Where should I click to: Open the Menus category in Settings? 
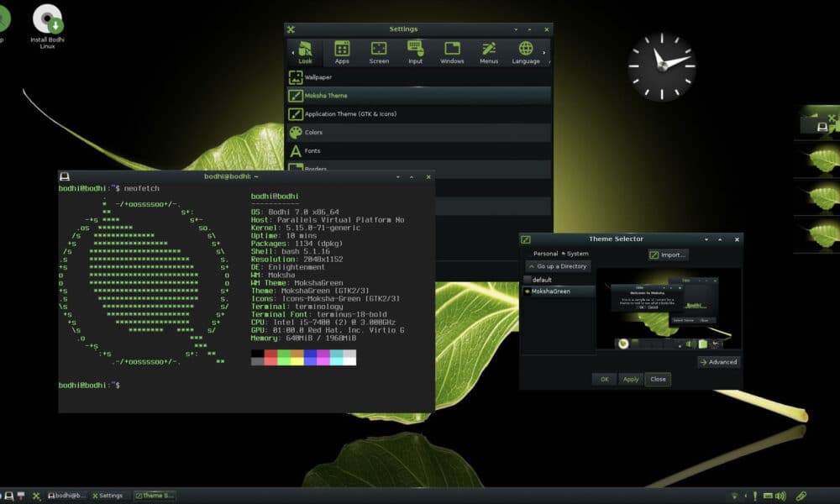[x=489, y=52]
